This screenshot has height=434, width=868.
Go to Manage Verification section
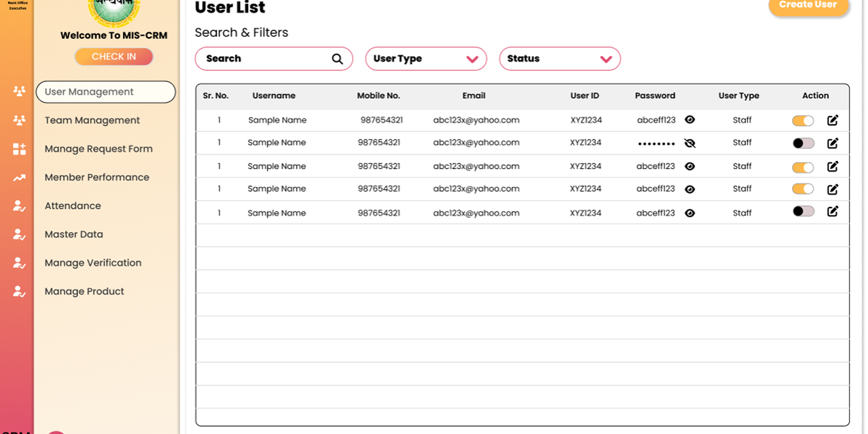click(x=93, y=263)
